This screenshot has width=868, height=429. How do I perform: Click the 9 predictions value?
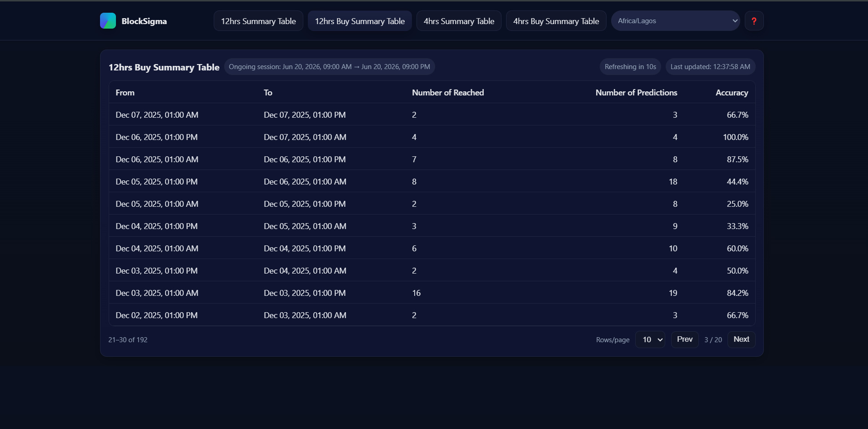click(x=675, y=226)
